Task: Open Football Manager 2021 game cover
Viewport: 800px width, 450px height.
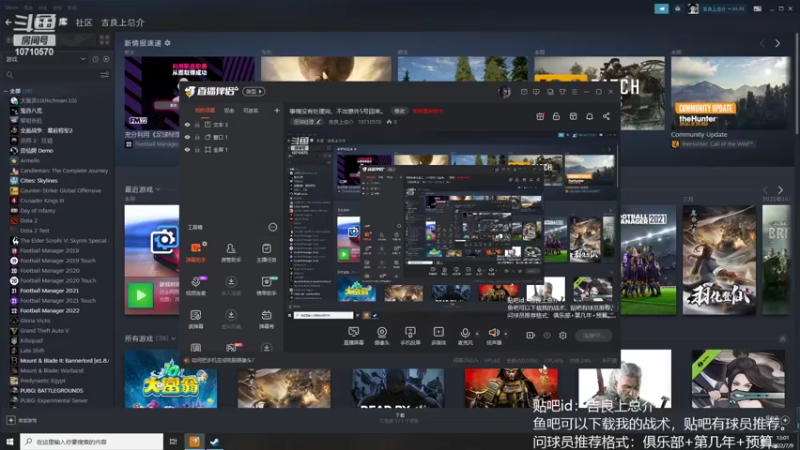Action: [x=648, y=260]
